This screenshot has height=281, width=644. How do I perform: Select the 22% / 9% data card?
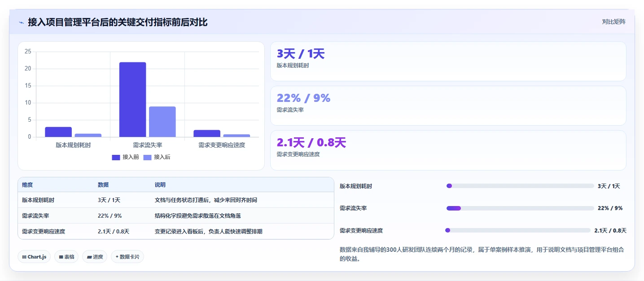pyautogui.click(x=448, y=105)
